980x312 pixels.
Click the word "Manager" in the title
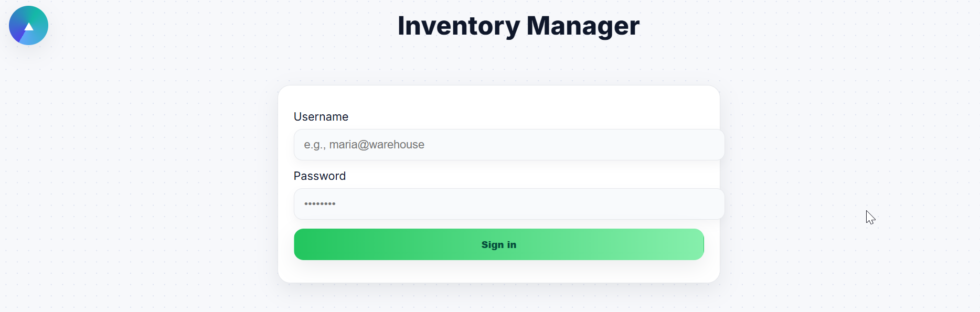click(583, 26)
